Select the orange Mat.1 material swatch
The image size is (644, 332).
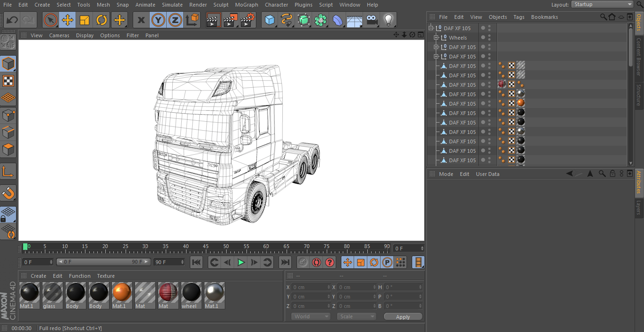122,293
